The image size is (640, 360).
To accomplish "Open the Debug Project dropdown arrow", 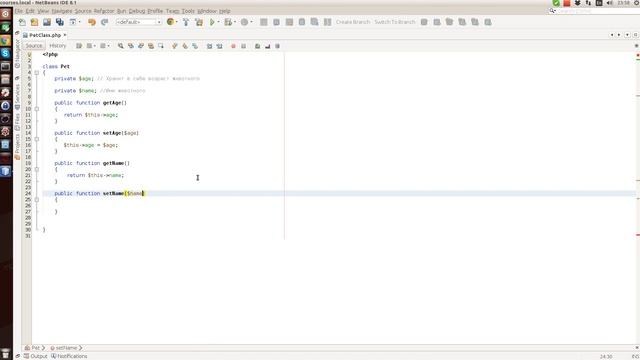I will coord(235,22).
